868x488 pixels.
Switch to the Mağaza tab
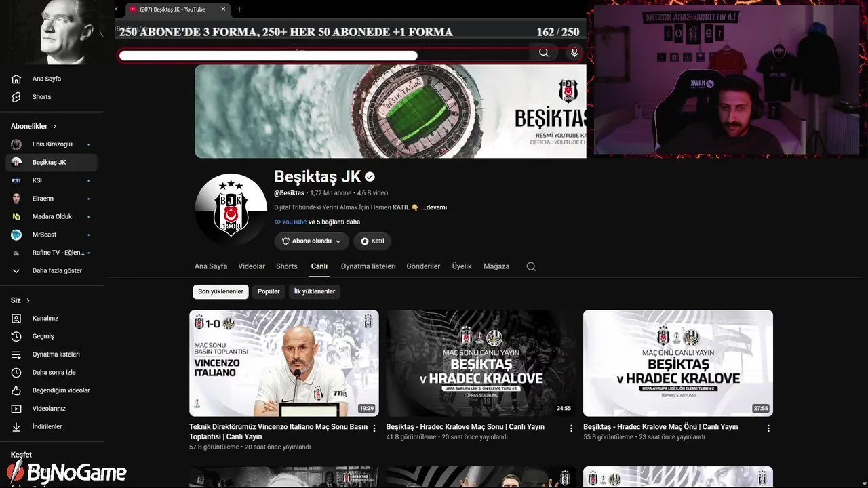(496, 266)
